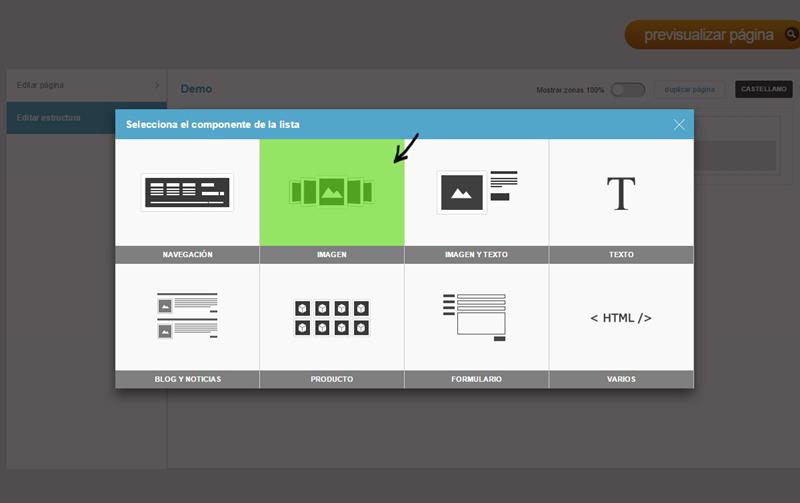Select the Producto grid icon
The height and width of the screenshot is (503, 800).
point(331,317)
